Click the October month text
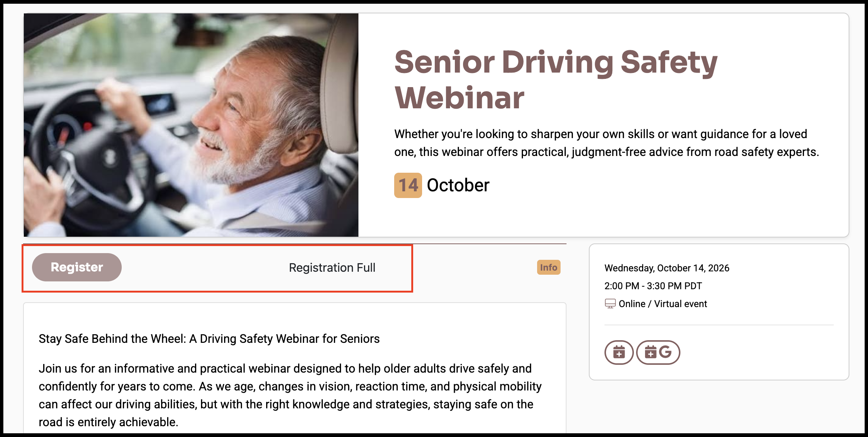 [458, 185]
